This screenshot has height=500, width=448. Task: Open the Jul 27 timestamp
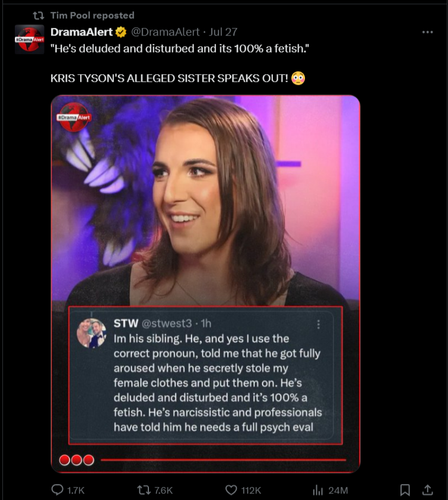click(223, 32)
